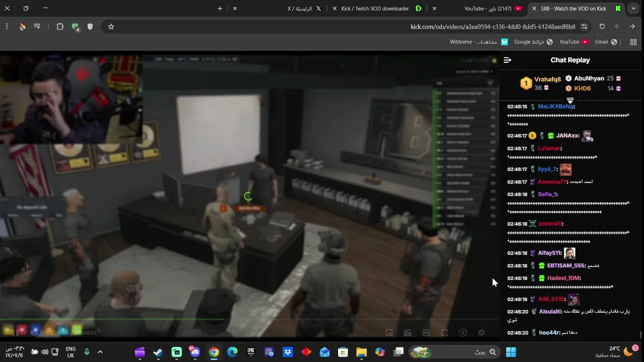Close the YouTube tab
The width and height of the screenshot is (644, 362).
click(434, 9)
